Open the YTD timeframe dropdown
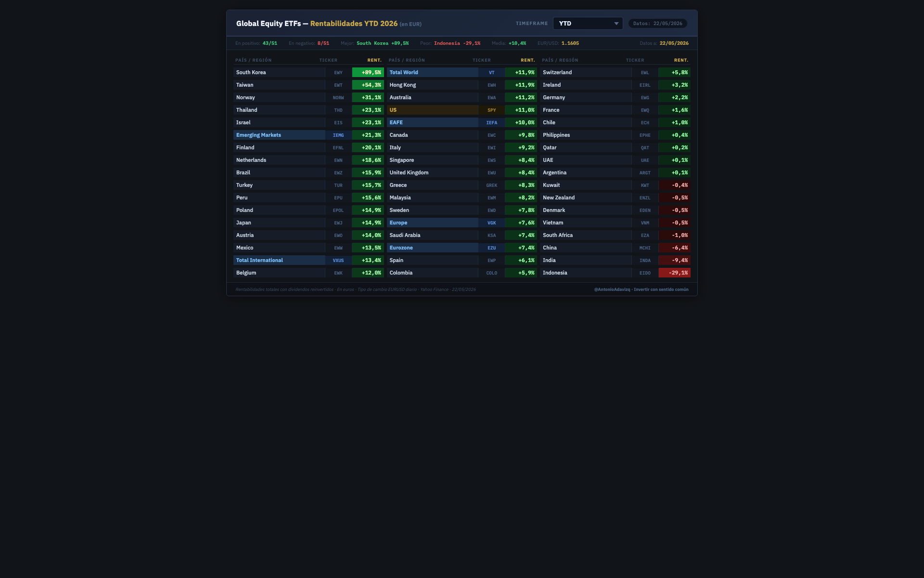Screen dimensions: 924x578 click(x=588, y=24)
